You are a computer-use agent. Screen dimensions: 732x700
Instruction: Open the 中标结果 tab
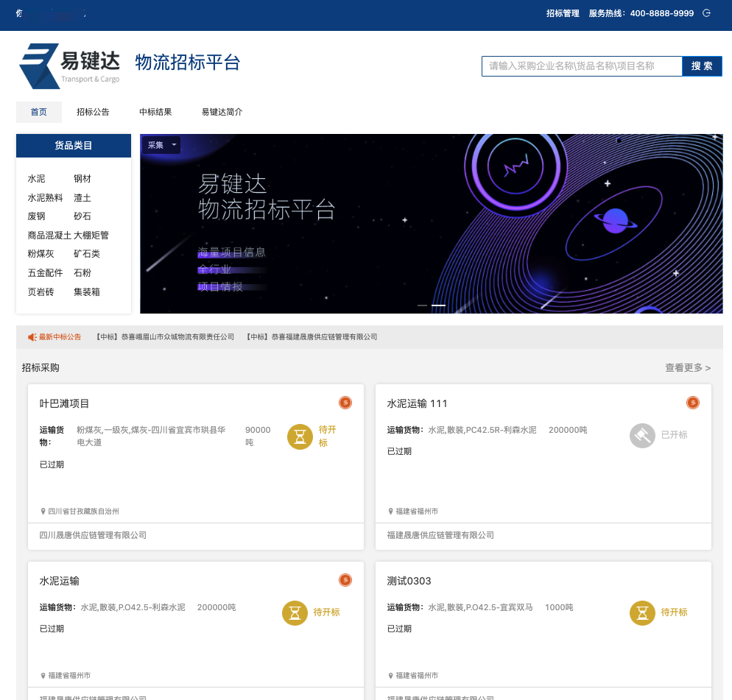[x=155, y=112]
